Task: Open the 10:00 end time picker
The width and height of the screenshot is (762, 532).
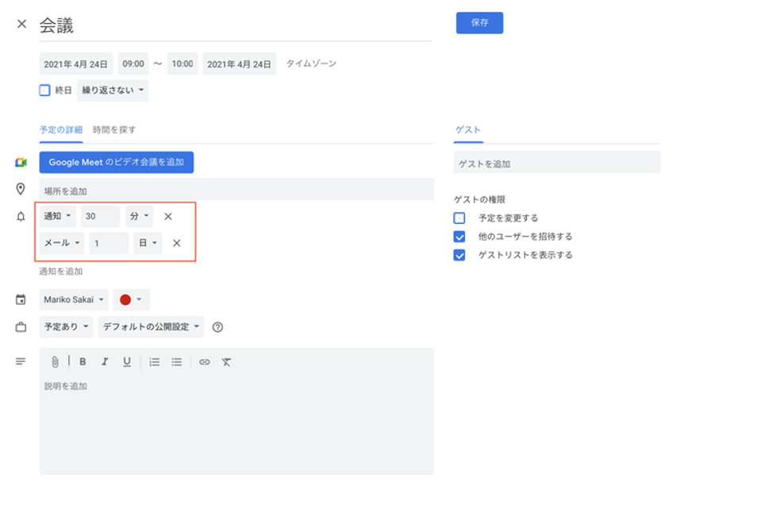Action: (x=183, y=64)
